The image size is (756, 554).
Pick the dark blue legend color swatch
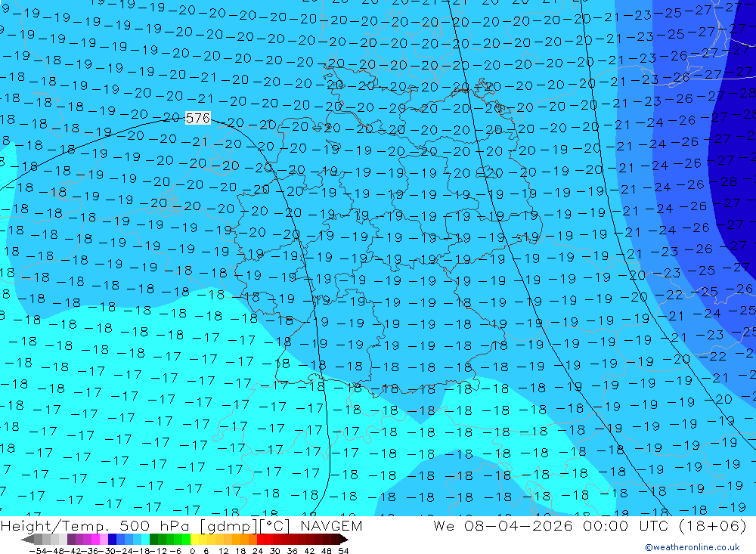click(113, 539)
